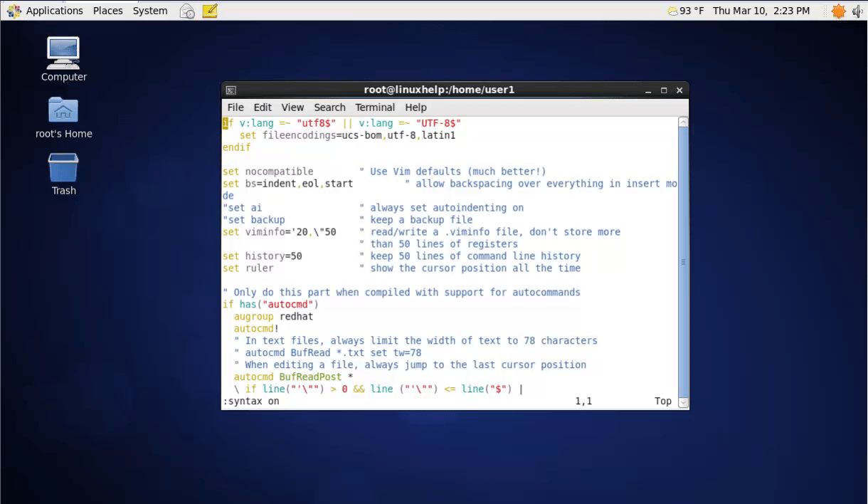Screen dimensions: 868x504
Task: Click 'set viminfo' line text
Action: [x=280, y=232]
